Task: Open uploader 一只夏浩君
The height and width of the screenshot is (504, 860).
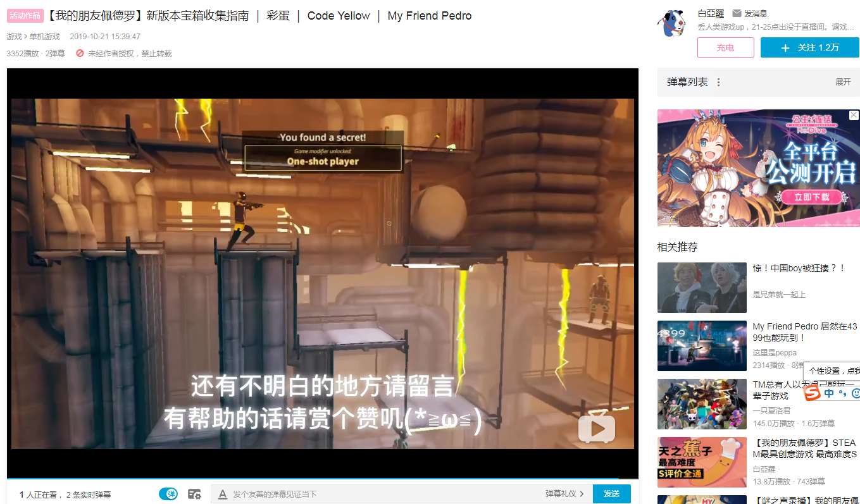Action: pos(771,411)
